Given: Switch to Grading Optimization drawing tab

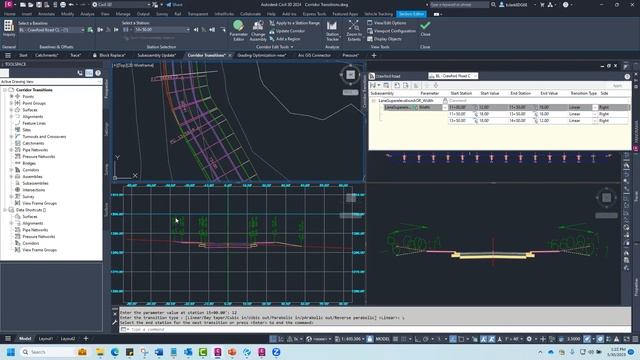Looking at the screenshot, I should pyautogui.click(x=262, y=55).
